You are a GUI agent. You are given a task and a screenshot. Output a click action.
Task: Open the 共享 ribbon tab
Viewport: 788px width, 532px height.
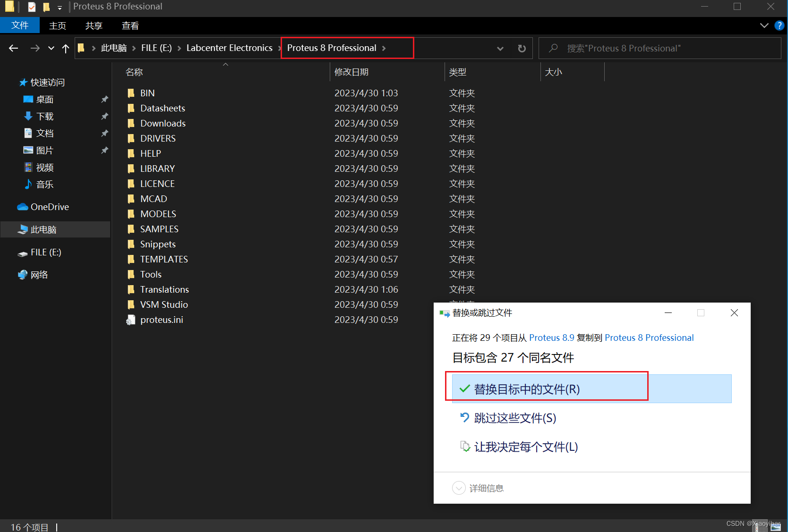[x=94, y=25]
